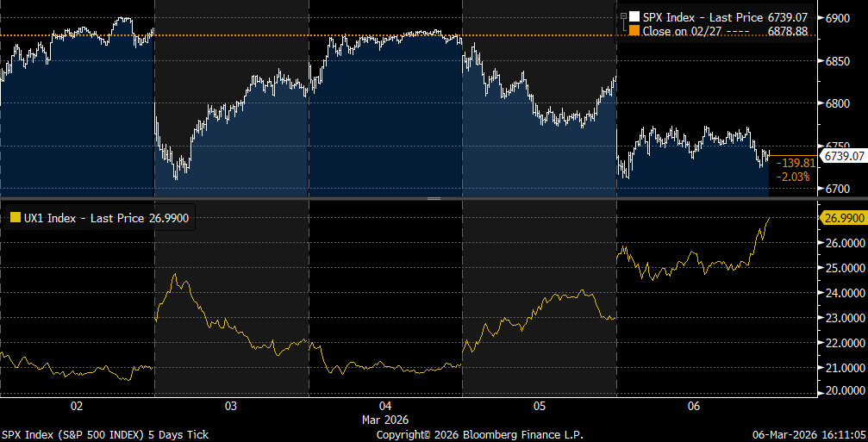868x442 pixels.
Task: Click the 06 date label on x-axis
Action: 694,407
